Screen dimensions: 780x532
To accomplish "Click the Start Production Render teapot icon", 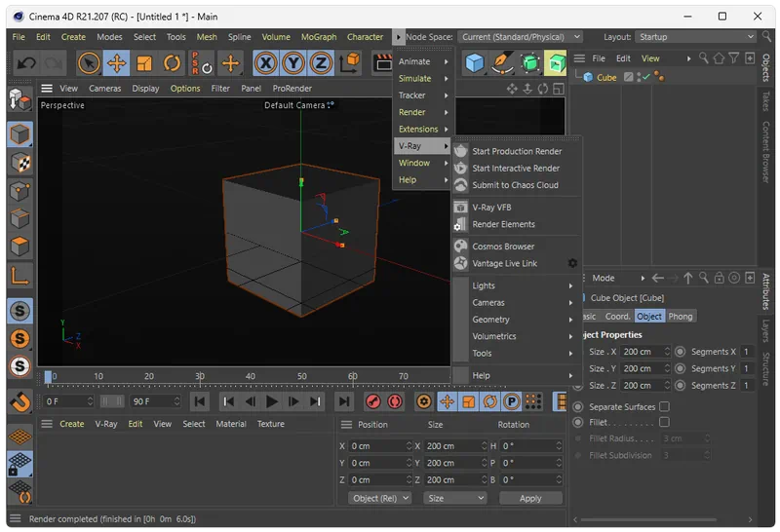I will coord(460,151).
